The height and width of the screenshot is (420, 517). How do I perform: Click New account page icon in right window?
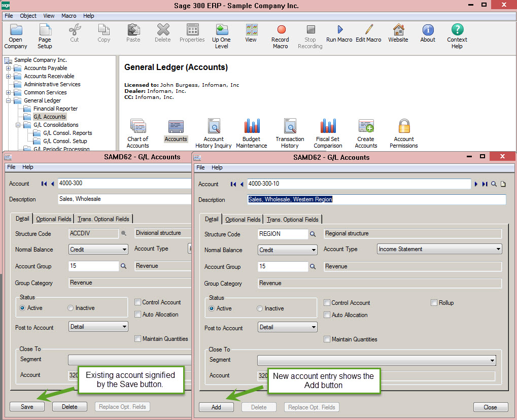coord(503,184)
